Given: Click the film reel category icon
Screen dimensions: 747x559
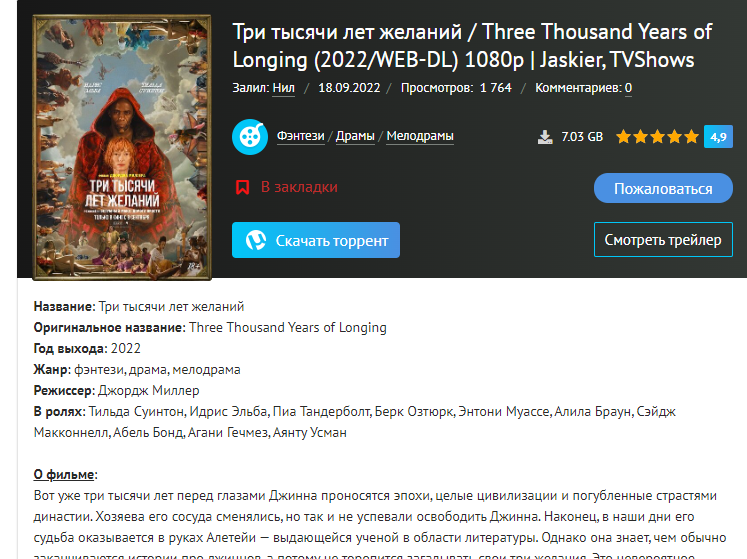Looking at the screenshot, I should click(x=250, y=137).
